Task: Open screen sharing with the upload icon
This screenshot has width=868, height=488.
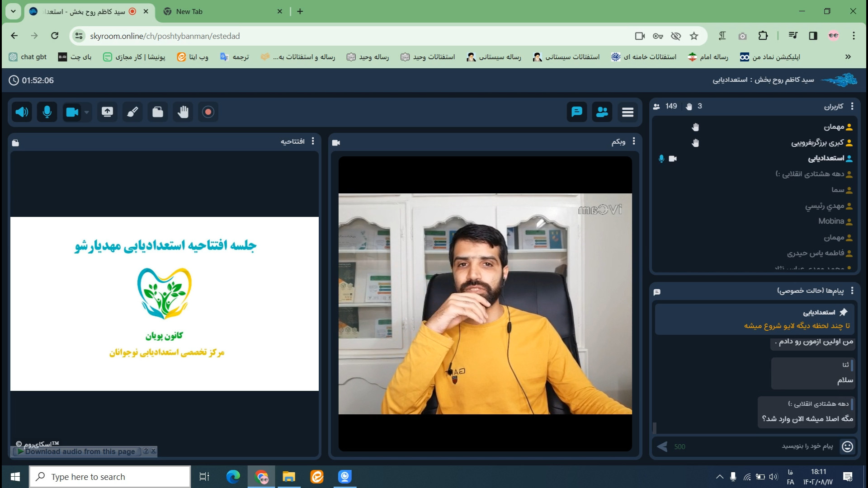Action: click(x=107, y=112)
